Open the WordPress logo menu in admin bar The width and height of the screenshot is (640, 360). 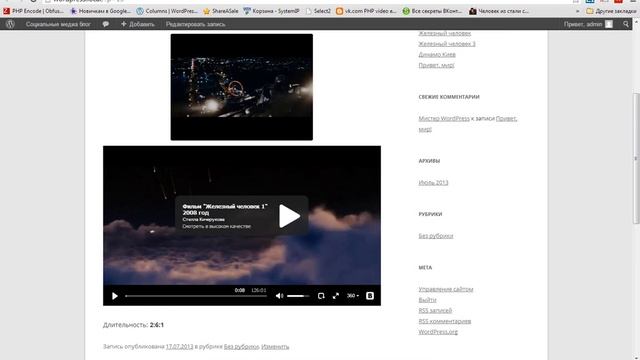(10, 24)
